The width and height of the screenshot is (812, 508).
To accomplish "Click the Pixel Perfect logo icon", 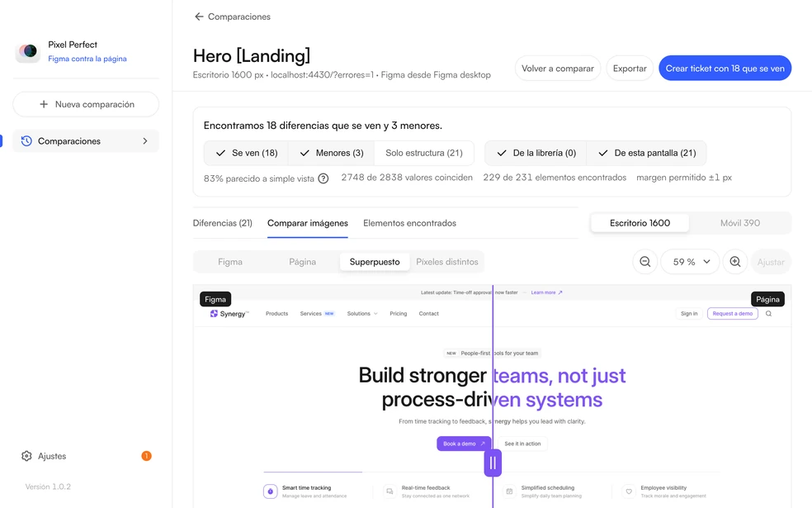I will 28,51.
